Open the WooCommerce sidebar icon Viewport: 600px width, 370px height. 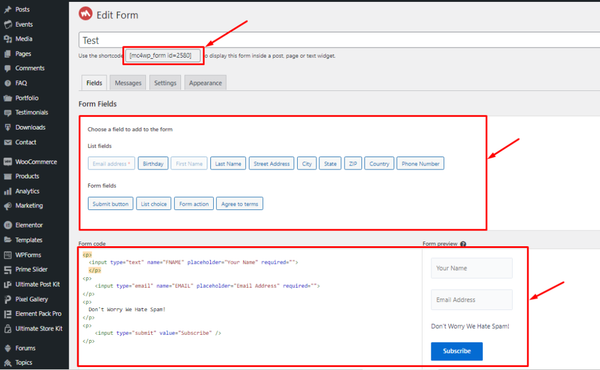[x=8, y=162]
